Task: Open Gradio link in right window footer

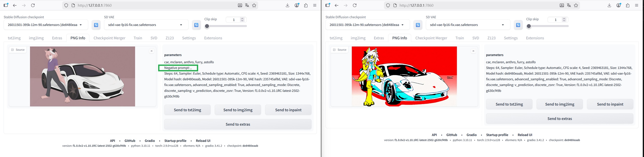Action: point(471,135)
